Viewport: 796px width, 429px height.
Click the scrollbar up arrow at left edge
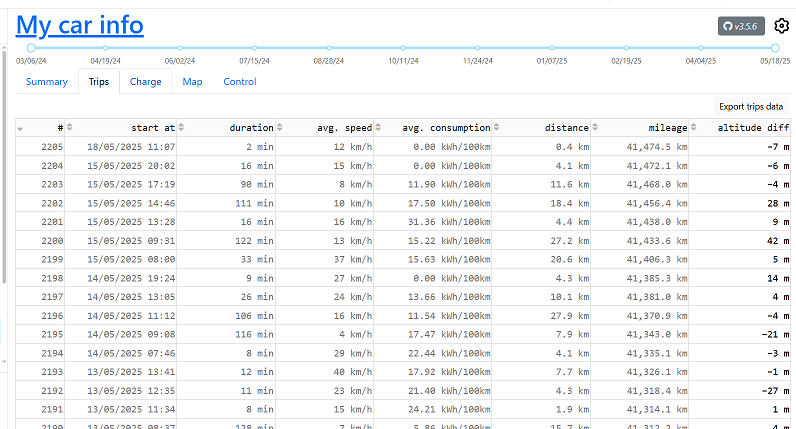pyautogui.click(x=4, y=47)
